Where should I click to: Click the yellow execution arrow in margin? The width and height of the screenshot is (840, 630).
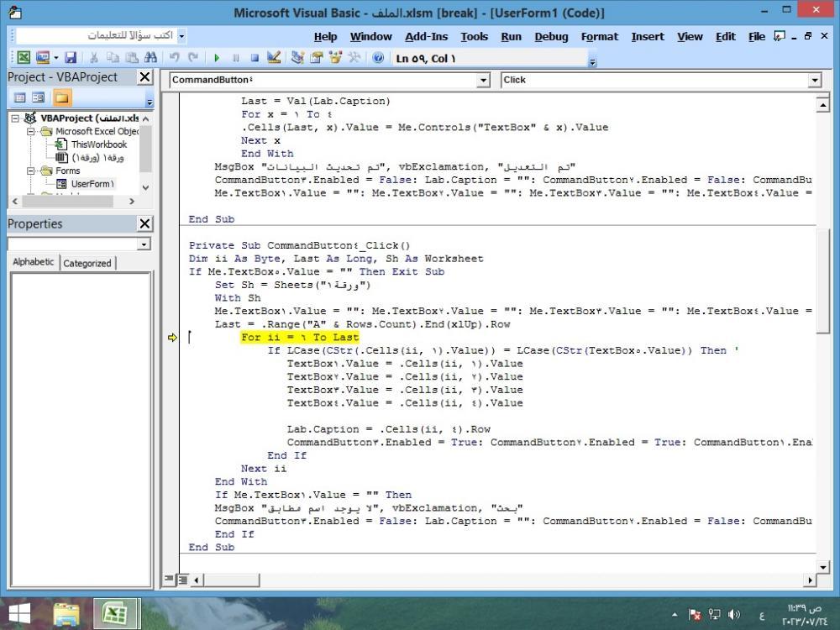tap(172, 338)
